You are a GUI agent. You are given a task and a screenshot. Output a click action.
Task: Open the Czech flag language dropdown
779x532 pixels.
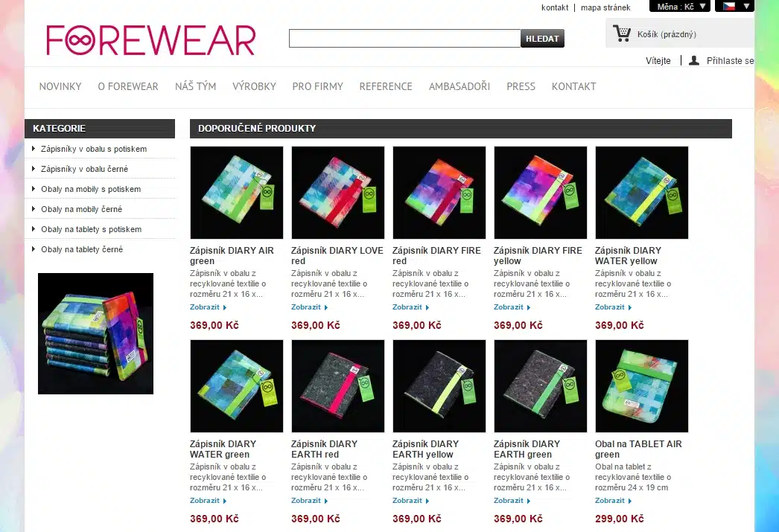pyautogui.click(x=734, y=7)
